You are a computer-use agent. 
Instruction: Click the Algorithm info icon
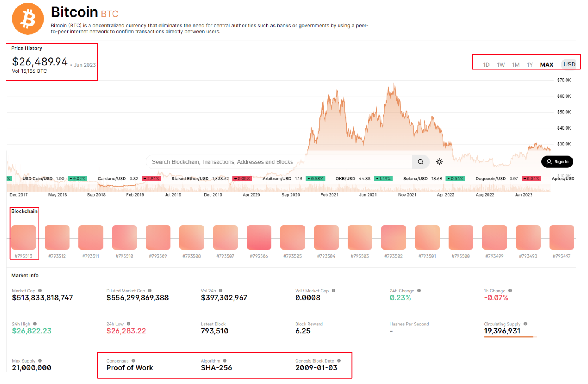[x=225, y=361]
